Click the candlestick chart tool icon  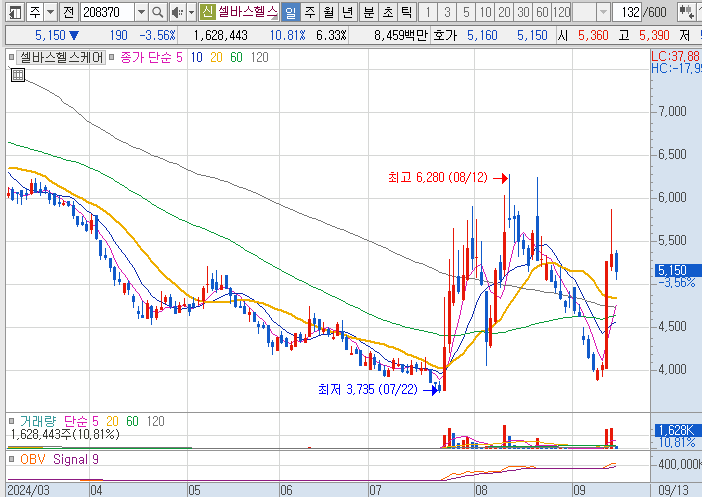686,12
